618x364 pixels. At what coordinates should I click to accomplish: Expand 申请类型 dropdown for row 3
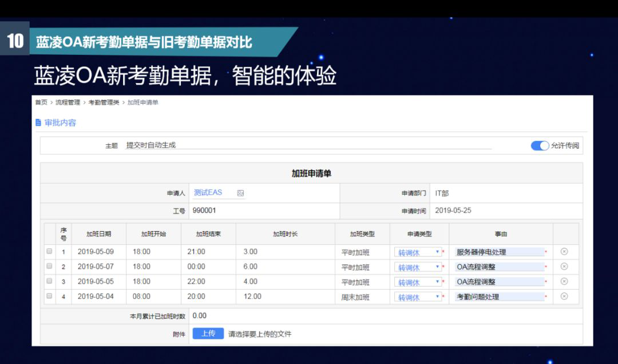(x=418, y=282)
